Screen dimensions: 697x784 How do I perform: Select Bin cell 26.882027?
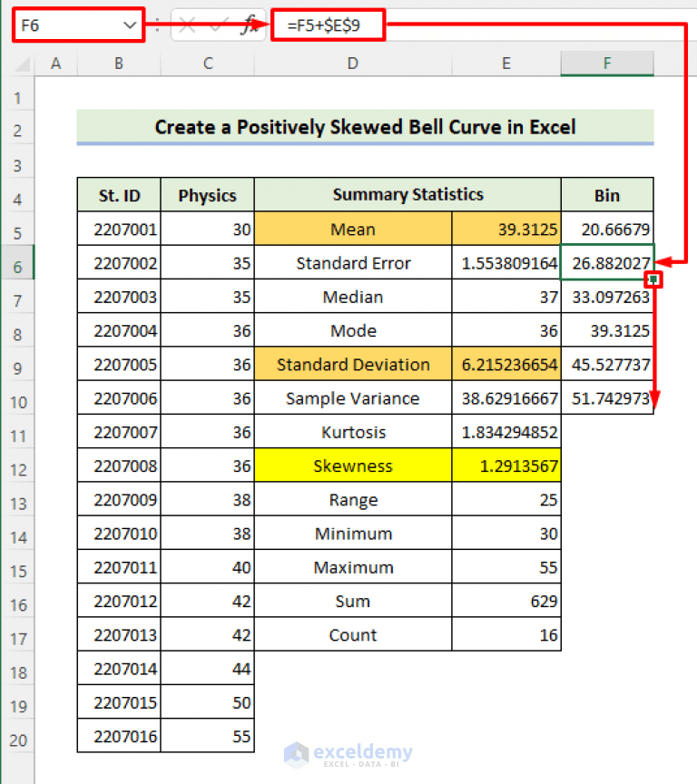click(x=607, y=262)
